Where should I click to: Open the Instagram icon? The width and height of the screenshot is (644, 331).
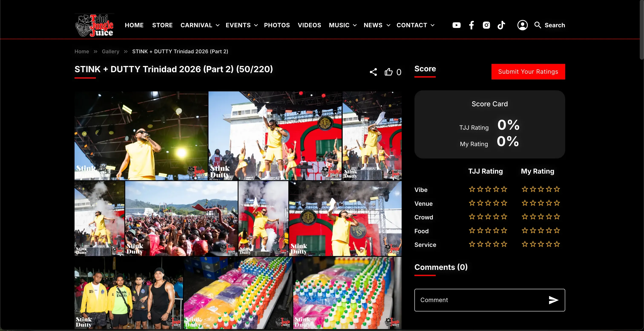tap(486, 25)
